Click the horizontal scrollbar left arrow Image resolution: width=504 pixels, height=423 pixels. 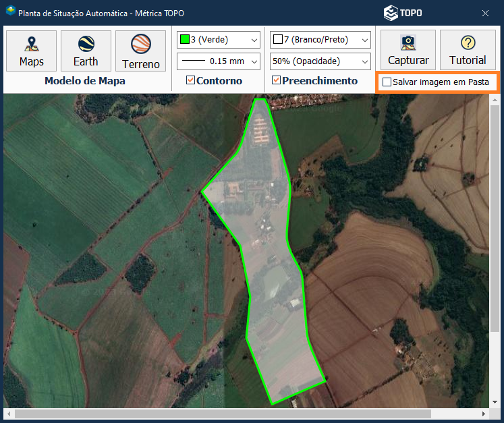[9, 414]
